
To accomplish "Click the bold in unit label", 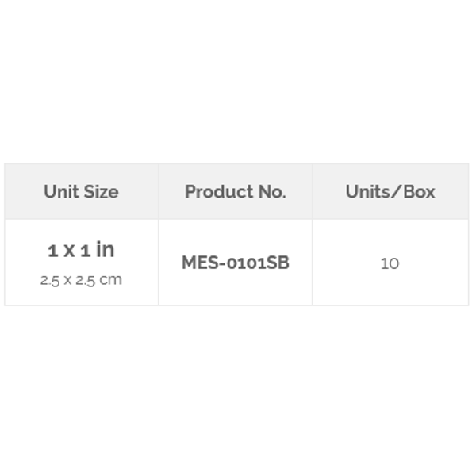I will pyautogui.click(x=105, y=250).
